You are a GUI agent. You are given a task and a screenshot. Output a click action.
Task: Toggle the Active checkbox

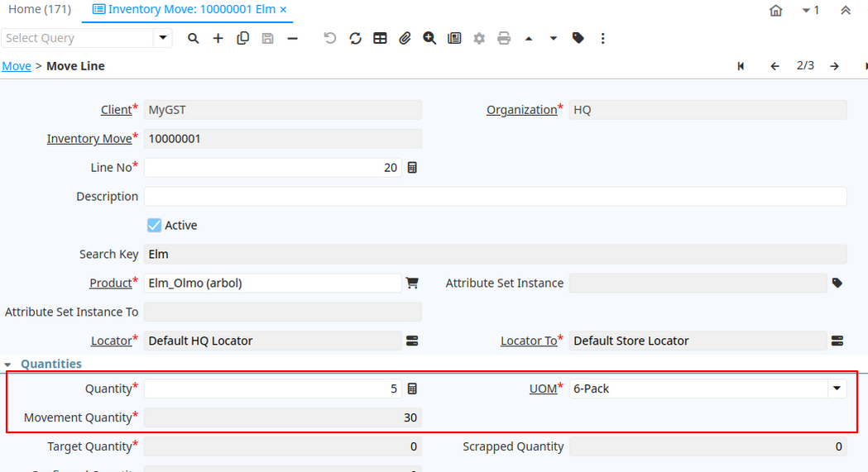click(x=154, y=226)
